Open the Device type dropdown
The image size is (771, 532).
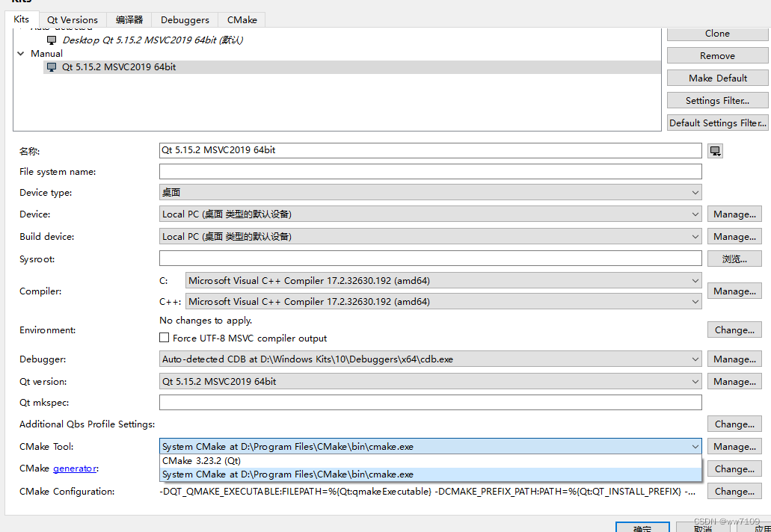pos(430,192)
